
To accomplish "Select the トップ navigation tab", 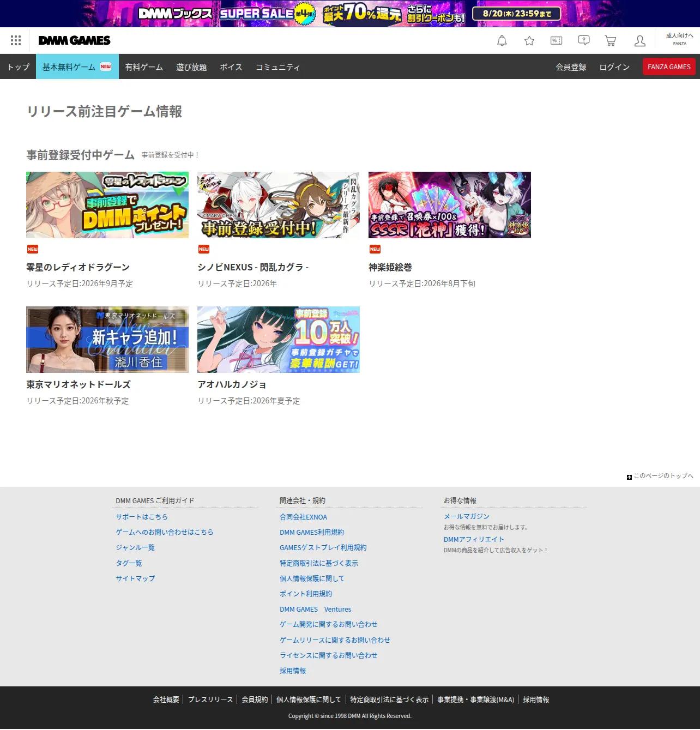I will tap(18, 67).
